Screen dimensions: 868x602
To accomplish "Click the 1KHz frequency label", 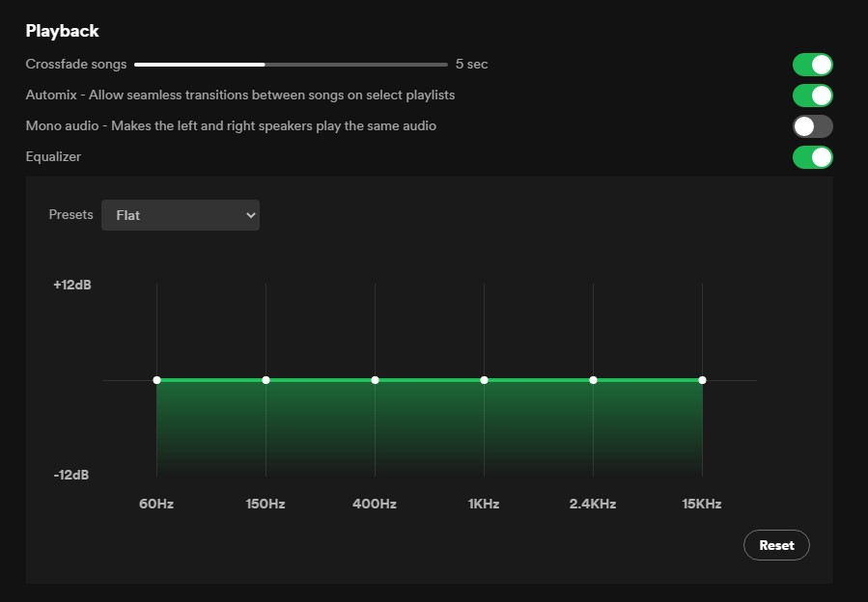I will click(484, 504).
